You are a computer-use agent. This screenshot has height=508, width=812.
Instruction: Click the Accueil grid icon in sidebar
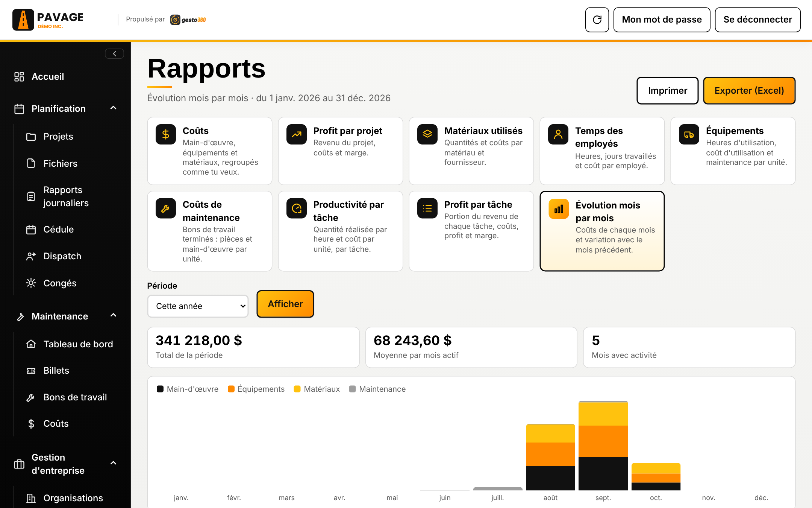(x=19, y=77)
